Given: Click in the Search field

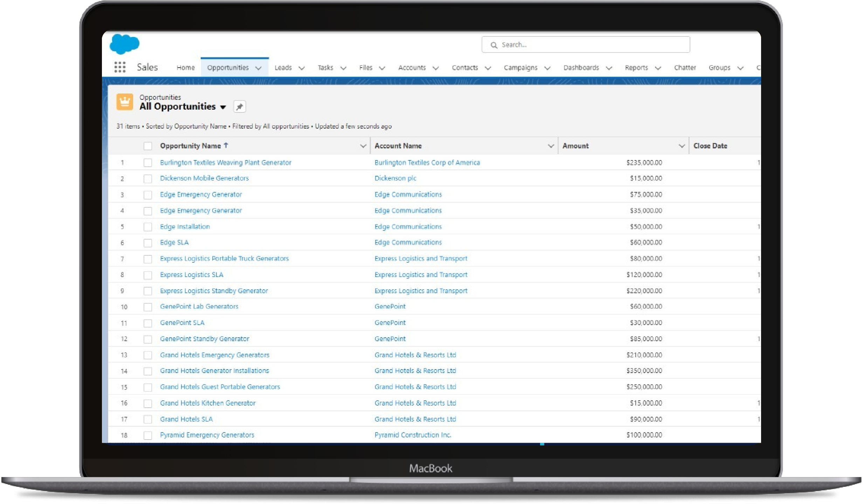Looking at the screenshot, I should [x=586, y=45].
